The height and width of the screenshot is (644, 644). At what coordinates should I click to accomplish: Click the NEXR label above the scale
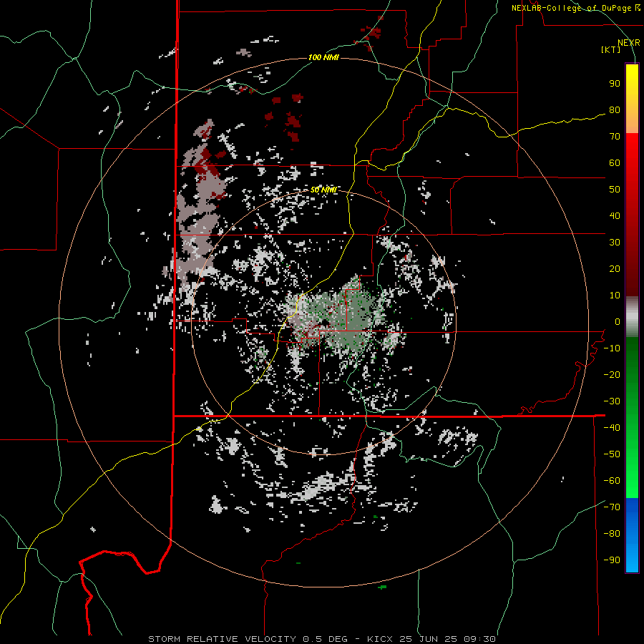coord(628,43)
